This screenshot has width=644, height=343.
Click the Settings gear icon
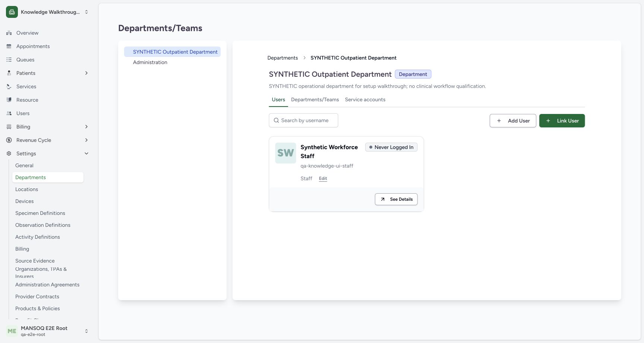[9, 153]
